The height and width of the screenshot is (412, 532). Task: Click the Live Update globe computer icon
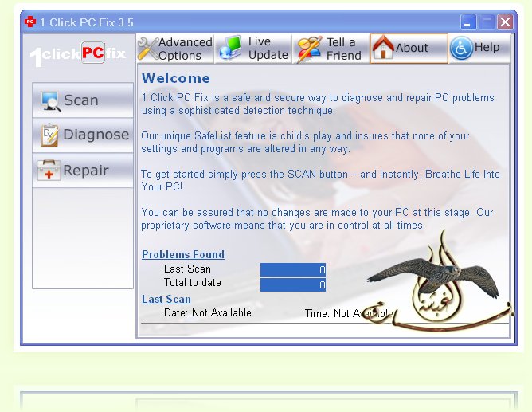[231, 48]
